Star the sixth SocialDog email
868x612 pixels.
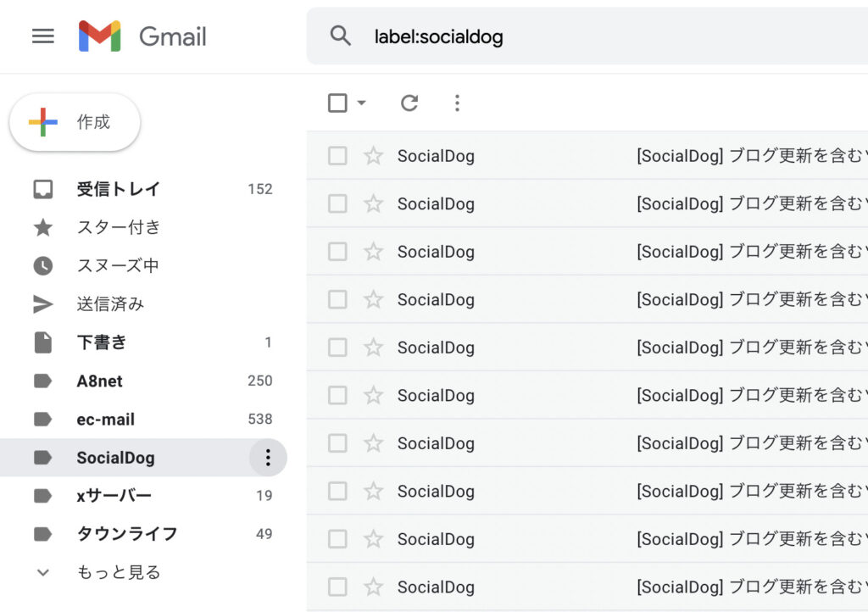click(373, 395)
